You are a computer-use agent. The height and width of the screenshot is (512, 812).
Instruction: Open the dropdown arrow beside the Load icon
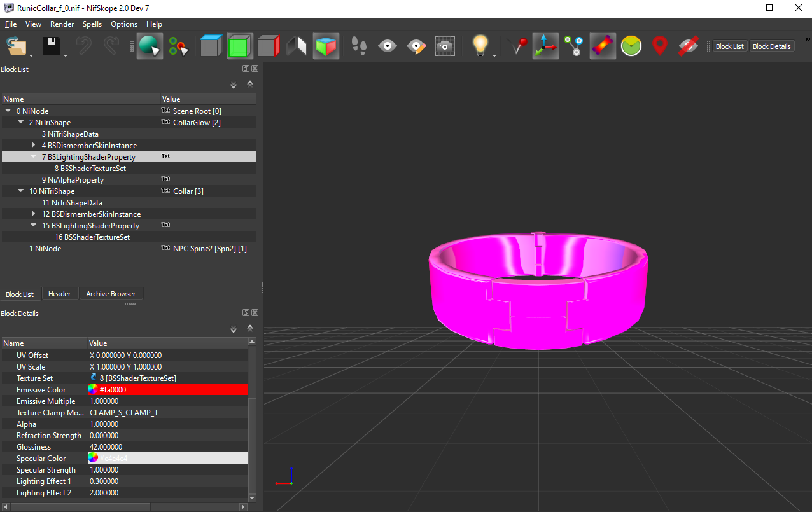tap(31, 55)
